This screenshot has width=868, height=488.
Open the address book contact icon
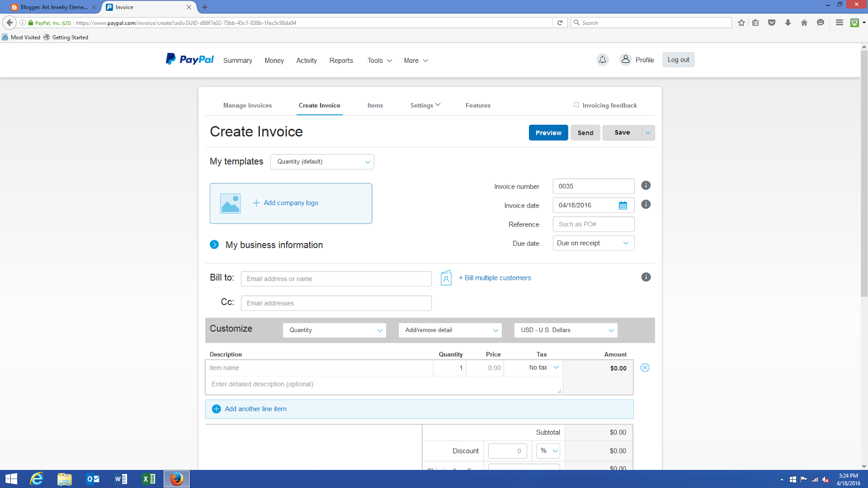[446, 278]
